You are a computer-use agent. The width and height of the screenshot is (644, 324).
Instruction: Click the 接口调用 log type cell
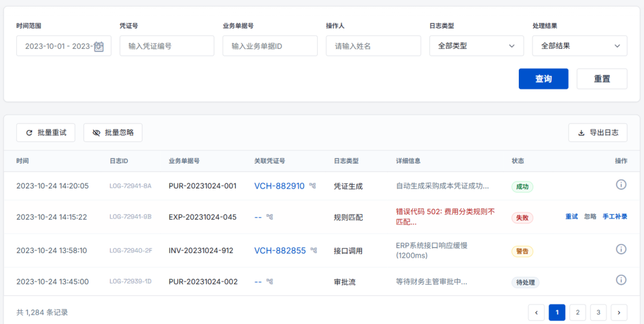(348, 251)
